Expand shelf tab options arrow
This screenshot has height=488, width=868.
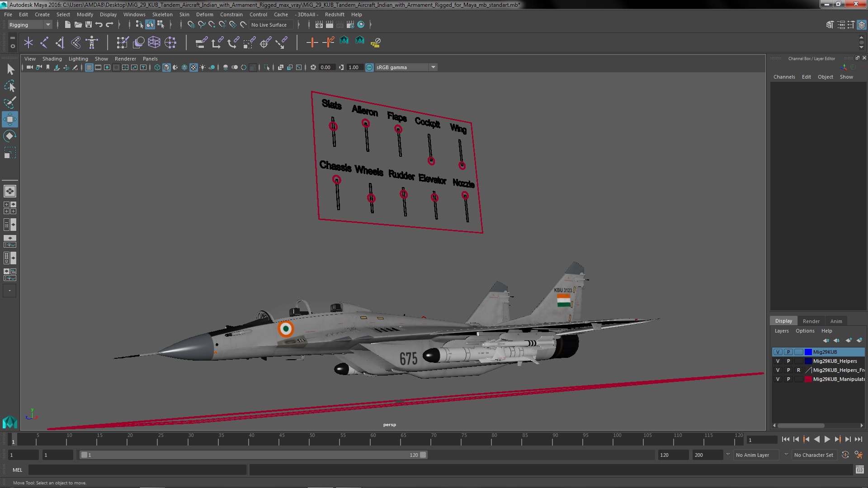click(12, 46)
